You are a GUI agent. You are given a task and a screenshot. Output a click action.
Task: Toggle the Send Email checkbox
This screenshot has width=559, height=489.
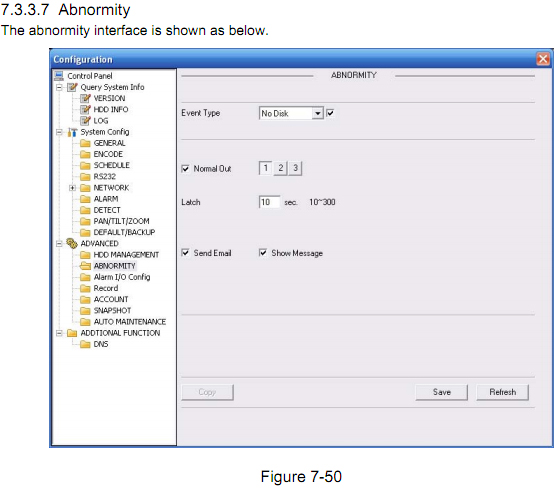click(x=185, y=253)
